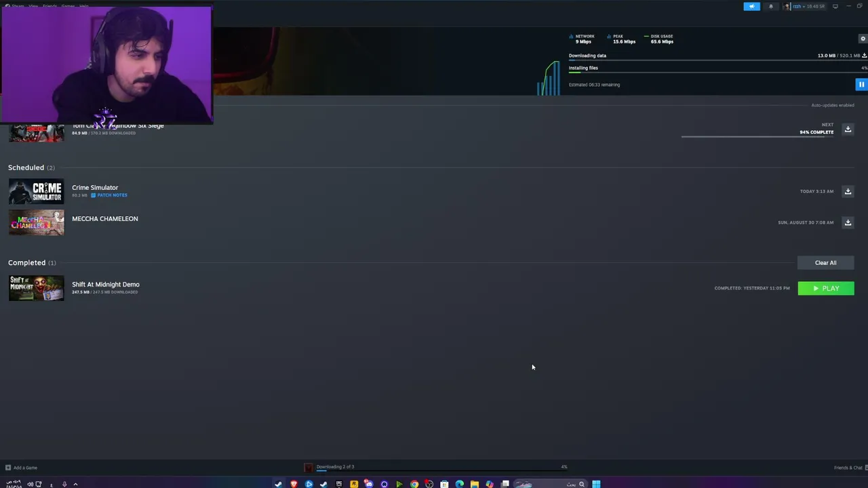Screen dimensions: 868x488
Task: Select the Crime Simulator title
Action: point(95,187)
